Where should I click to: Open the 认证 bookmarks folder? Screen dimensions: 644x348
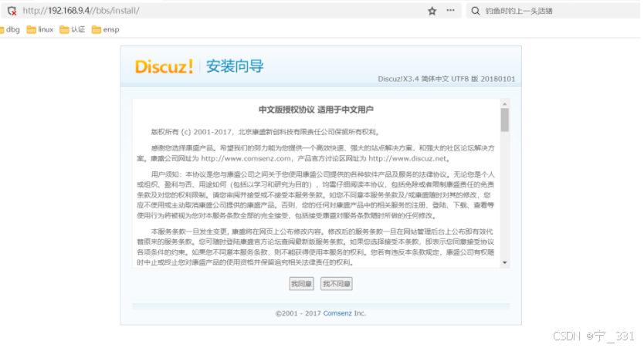(73, 29)
